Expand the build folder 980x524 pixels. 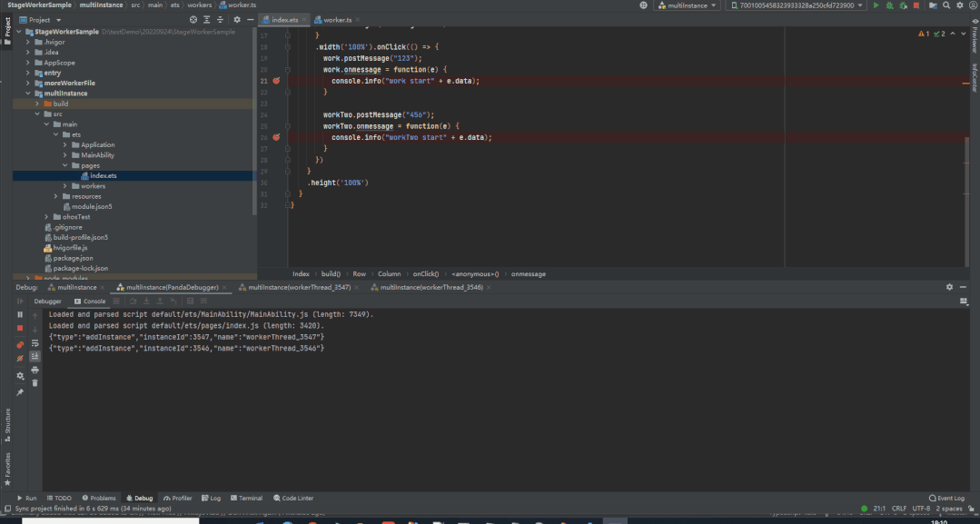[x=37, y=104]
